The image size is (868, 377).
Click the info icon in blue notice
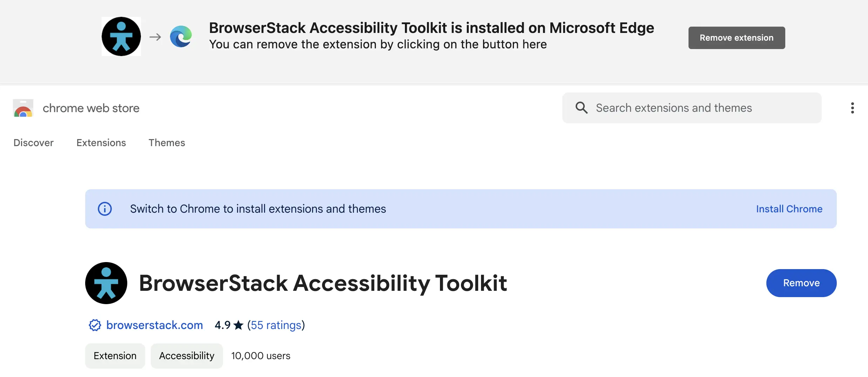point(104,209)
